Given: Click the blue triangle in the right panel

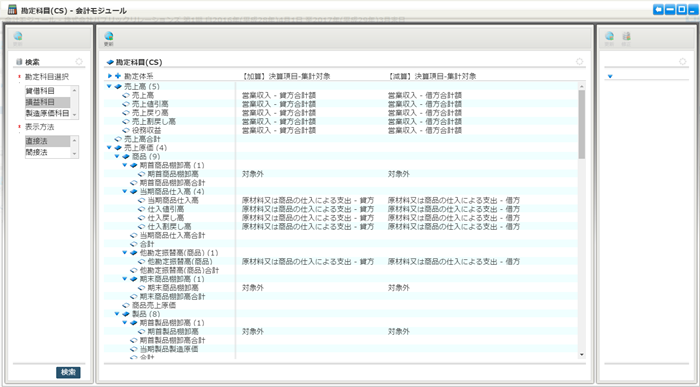Looking at the screenshot, I should pyautogui.click(x=610, y=77).
